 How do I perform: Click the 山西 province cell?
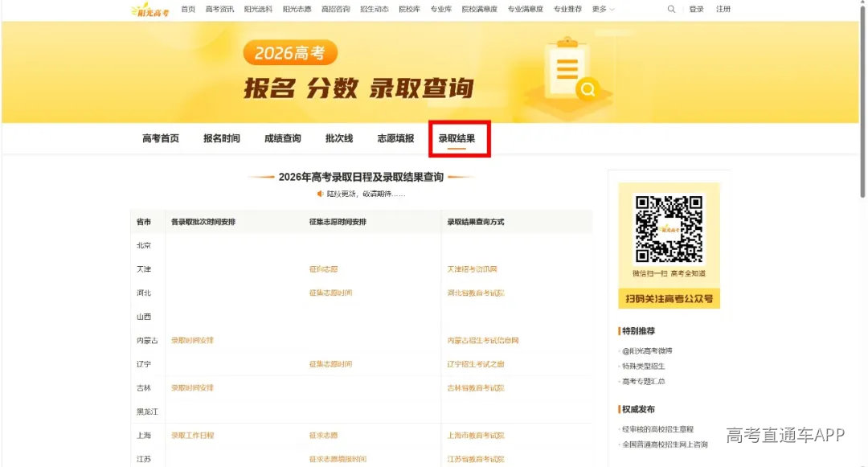point(144,317)
